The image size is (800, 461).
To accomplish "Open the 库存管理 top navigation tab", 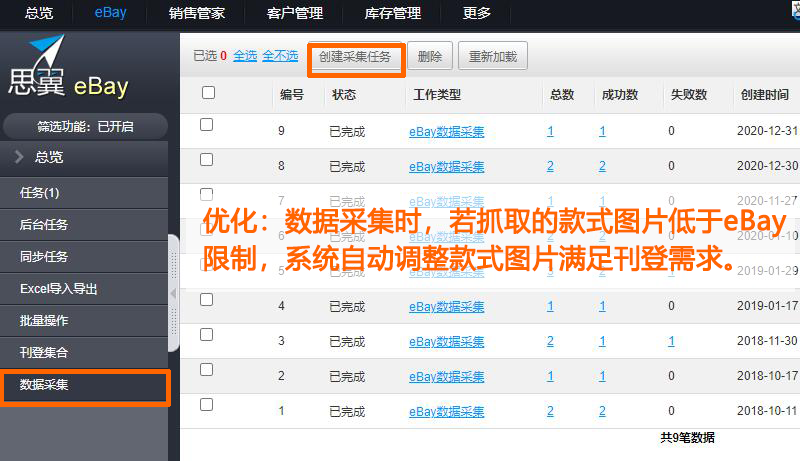I will click(x=392, y=13).
